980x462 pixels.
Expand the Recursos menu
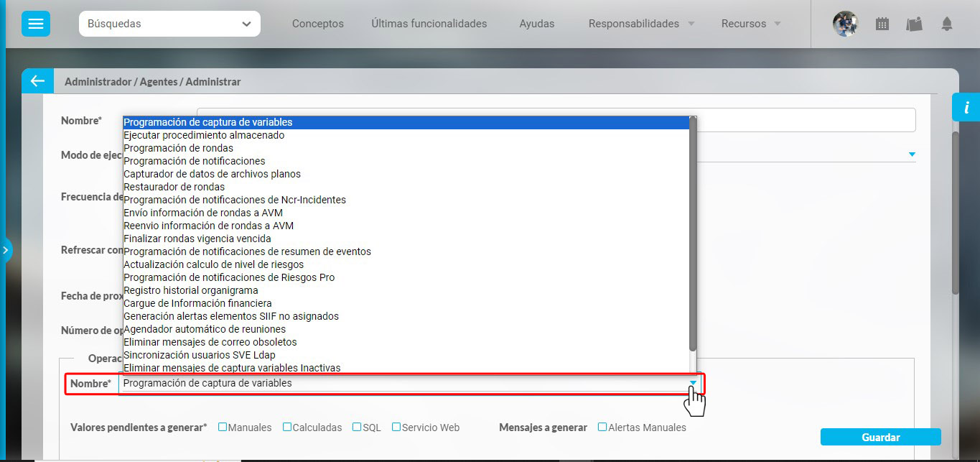751,24
